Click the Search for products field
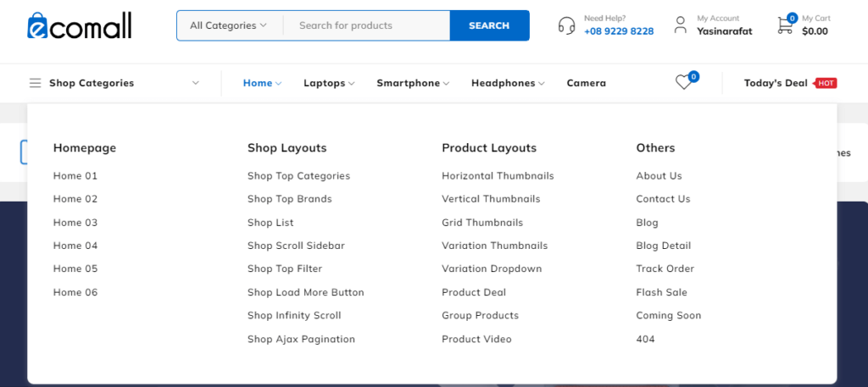868x387 pixels. 366,25
